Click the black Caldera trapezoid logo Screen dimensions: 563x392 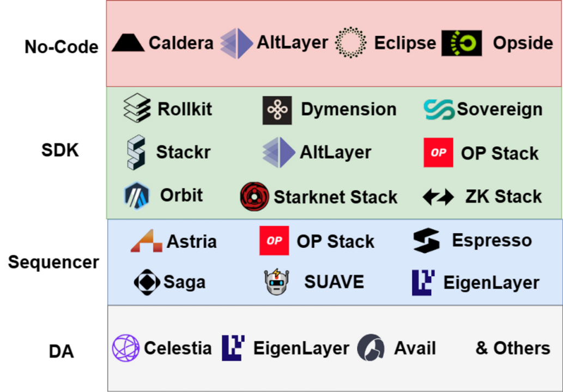pos(128,42)
